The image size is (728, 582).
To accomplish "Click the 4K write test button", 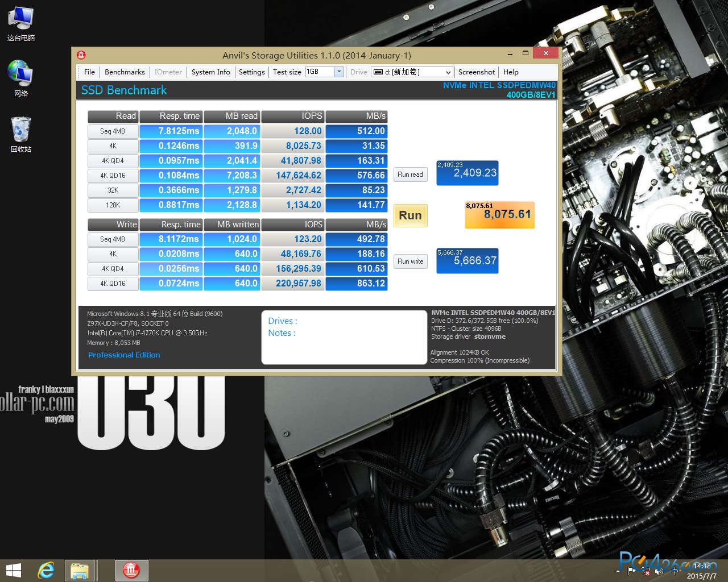I will pos(113,254).
